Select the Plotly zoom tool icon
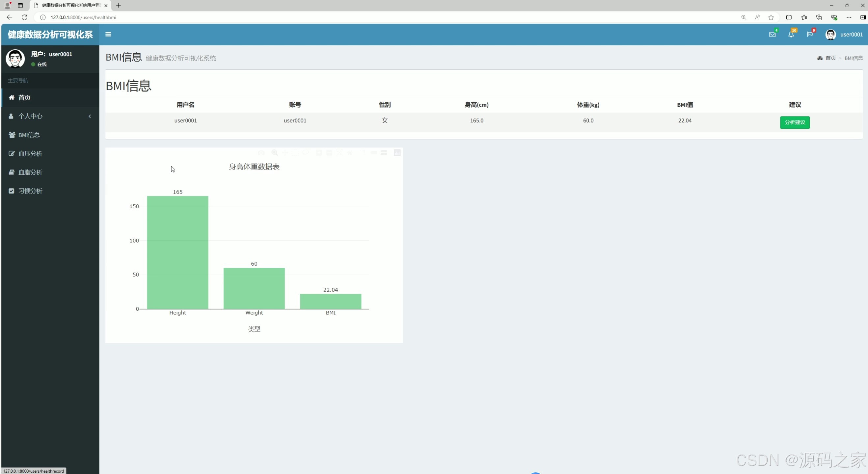Viewport: 868px width, 474px height. pos(275,153)
